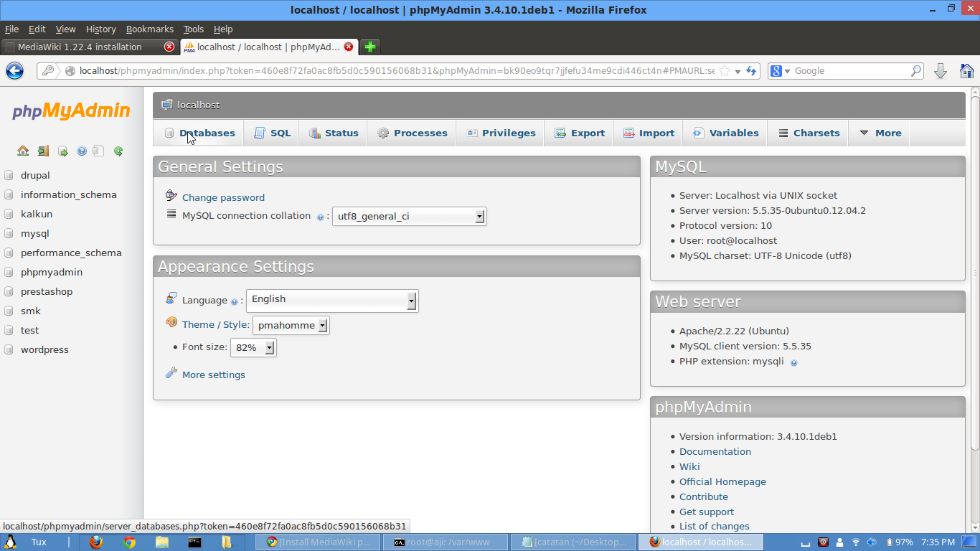Open the Official Homepage link
980x551 pixels.
click(722, 481)
